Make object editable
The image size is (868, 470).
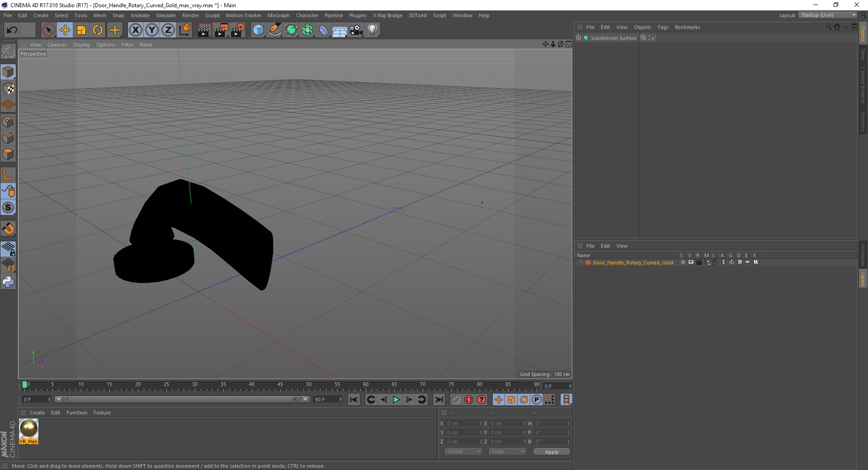[x=8, y=52]
